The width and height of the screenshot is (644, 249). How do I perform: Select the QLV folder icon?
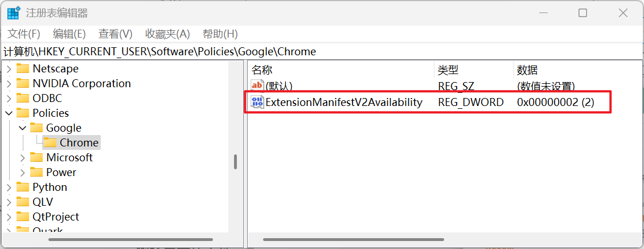[x=23, y=202]
